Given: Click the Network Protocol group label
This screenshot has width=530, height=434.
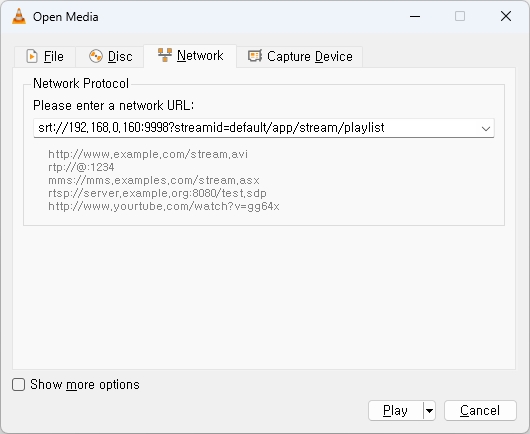Looking at the screenshot, I should point(81,83).
